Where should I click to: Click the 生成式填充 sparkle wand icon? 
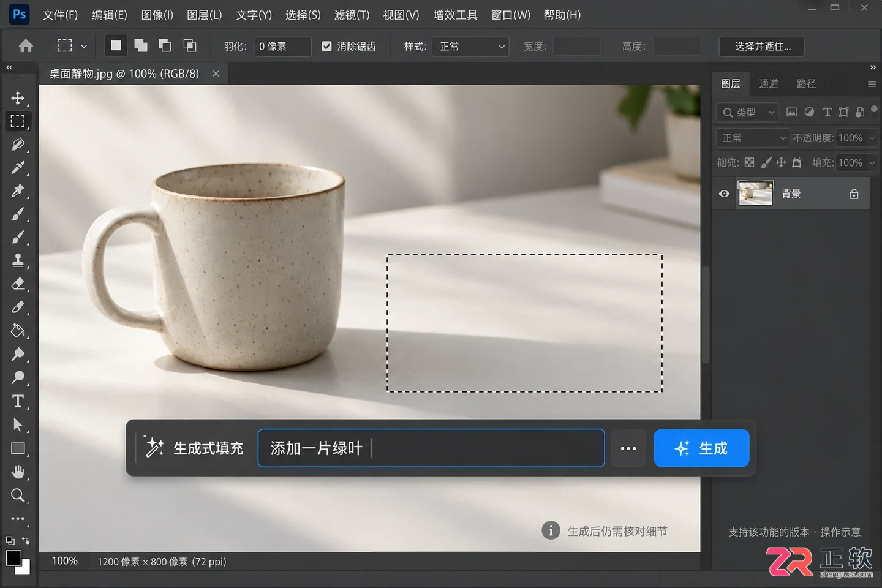pyautogui.click(x=154, y=447)
